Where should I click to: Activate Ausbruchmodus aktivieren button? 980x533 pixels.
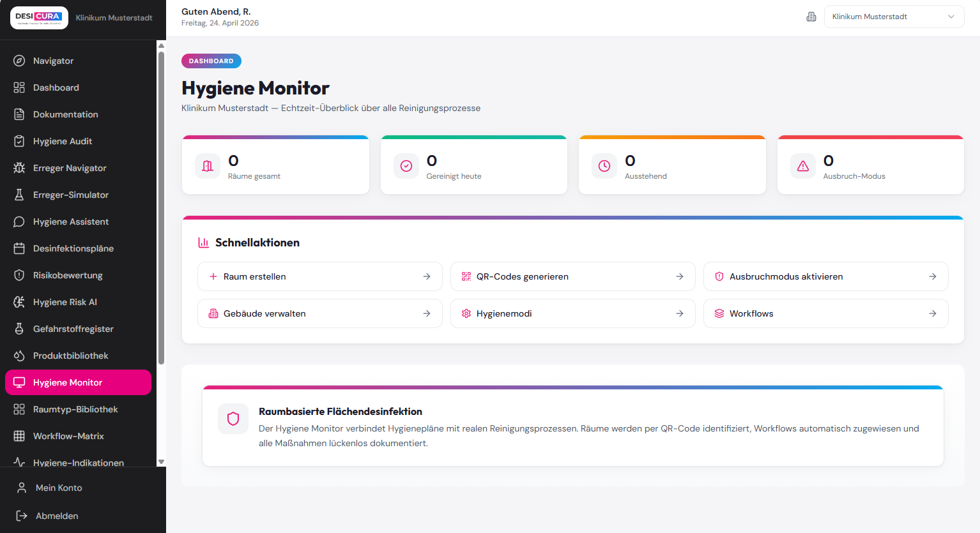pyautogui.click(x=826, y=276)
